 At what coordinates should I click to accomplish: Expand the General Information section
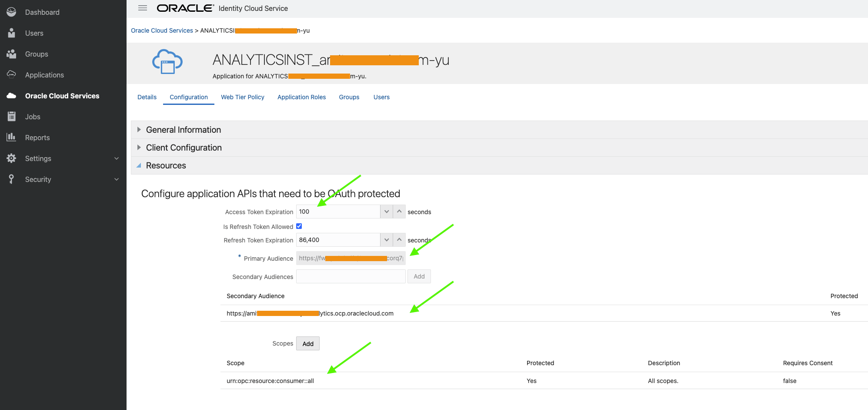point(139,130)
